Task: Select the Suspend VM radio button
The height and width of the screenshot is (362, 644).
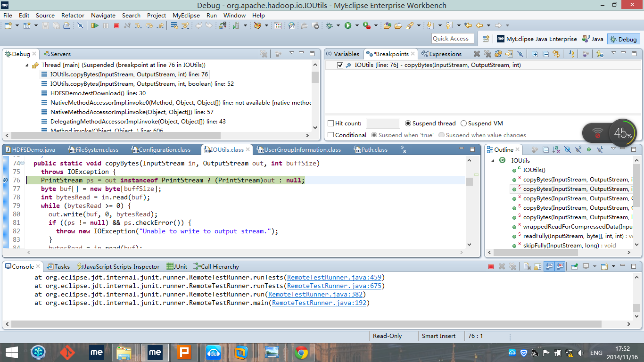Action: pos(464,123)
